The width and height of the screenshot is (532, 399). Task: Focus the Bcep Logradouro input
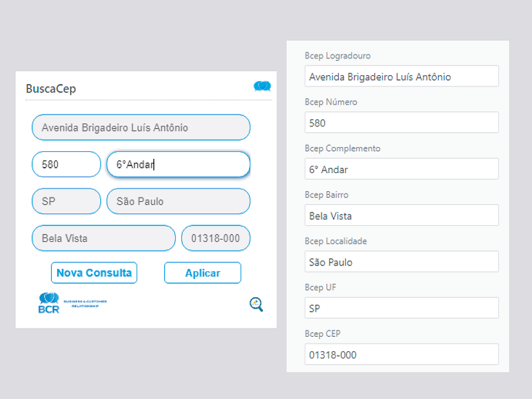(x=401, y=77)
